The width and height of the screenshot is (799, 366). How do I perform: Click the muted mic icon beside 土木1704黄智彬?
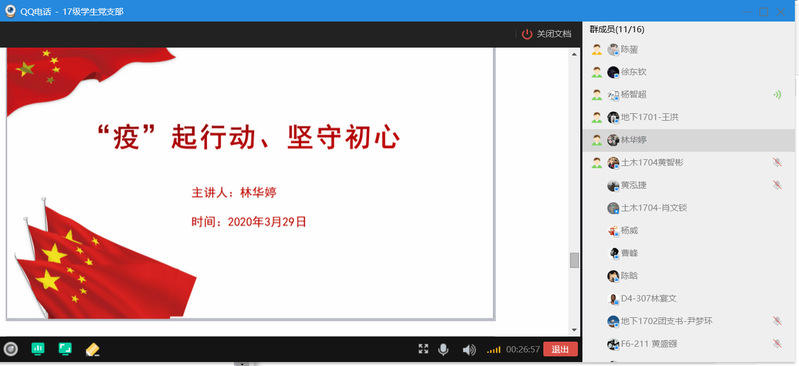(x=777, y=163)
